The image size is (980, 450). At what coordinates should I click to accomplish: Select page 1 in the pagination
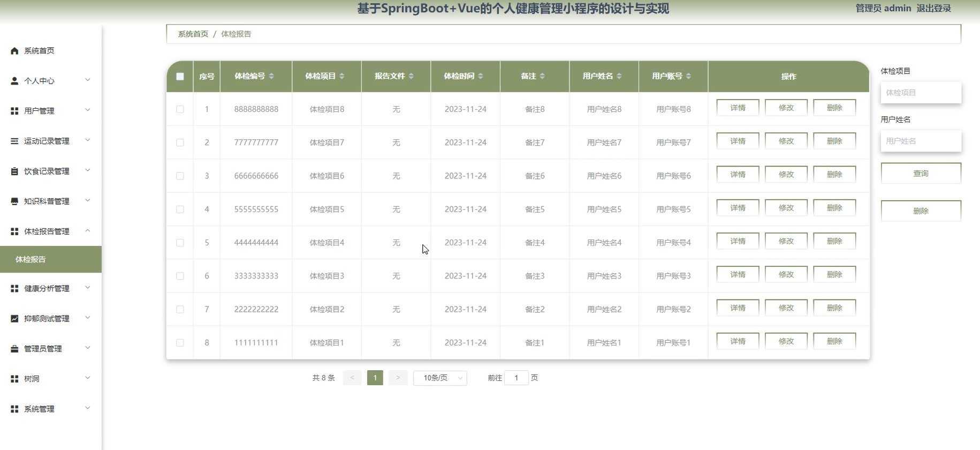tap(375, 378)
